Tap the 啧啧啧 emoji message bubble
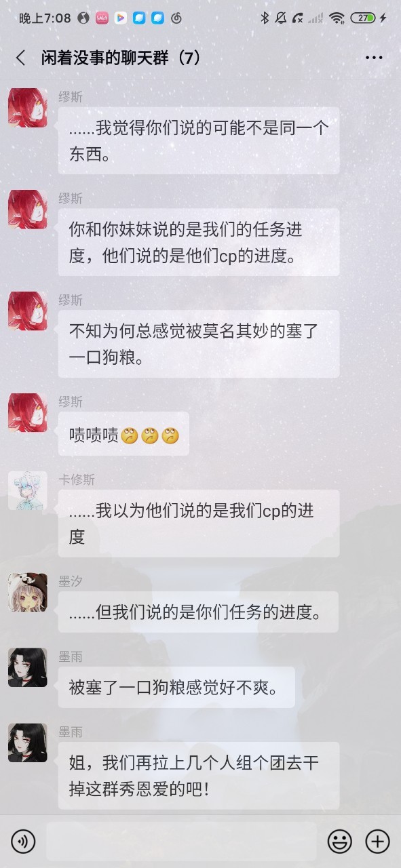 point(123,434)
